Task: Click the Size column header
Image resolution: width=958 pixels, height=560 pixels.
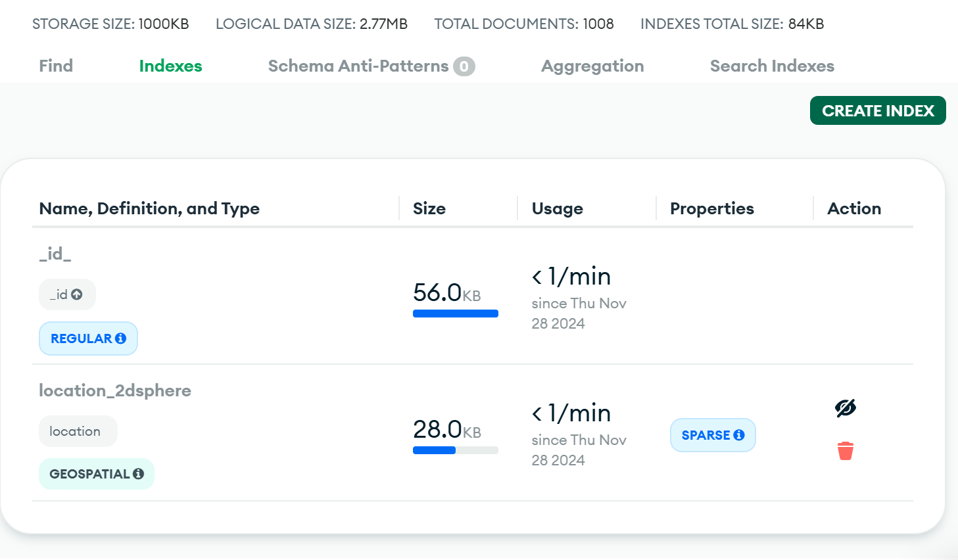Action: (429, 208)
